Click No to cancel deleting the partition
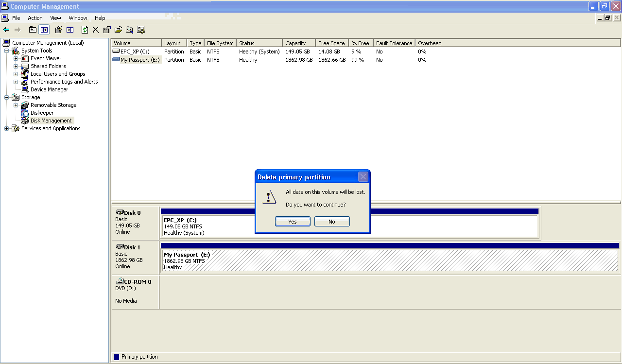 (332, 221)
